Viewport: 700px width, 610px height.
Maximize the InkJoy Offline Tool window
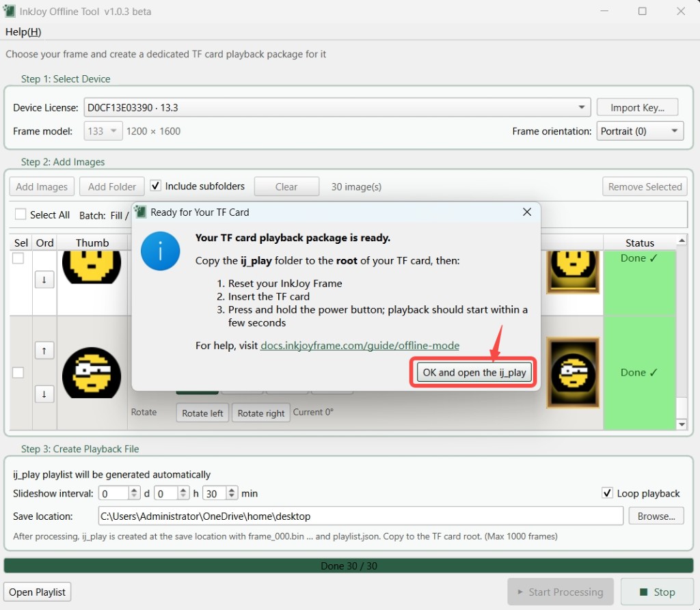(x=642, y=11)
